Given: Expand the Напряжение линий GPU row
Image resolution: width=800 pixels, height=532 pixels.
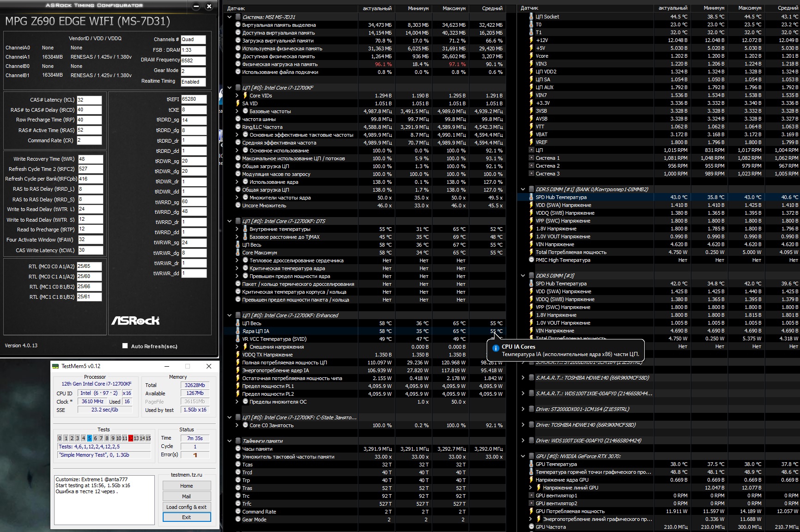Looking at the screenshot, I should [x=531, y=488].
